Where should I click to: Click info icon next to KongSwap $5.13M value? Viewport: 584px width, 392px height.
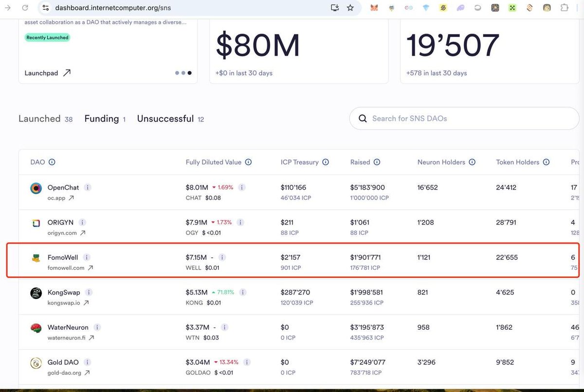click(243, 292)
